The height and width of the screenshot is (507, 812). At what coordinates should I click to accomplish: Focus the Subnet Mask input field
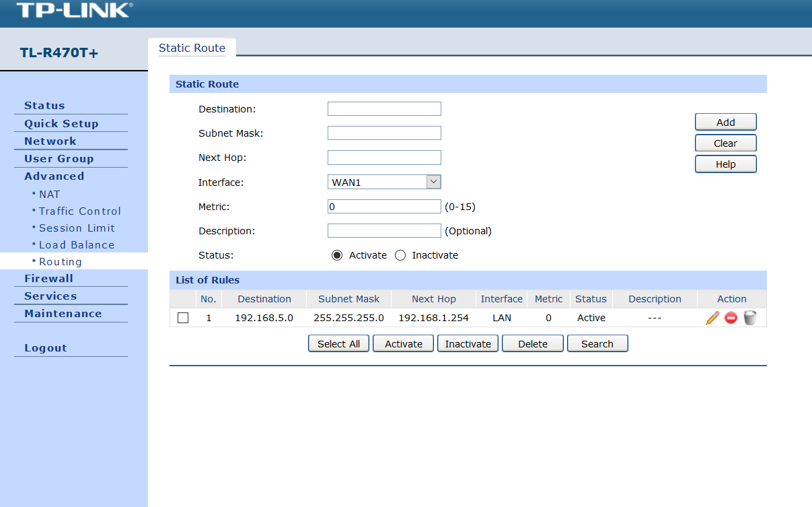click(x=384, y=133)
